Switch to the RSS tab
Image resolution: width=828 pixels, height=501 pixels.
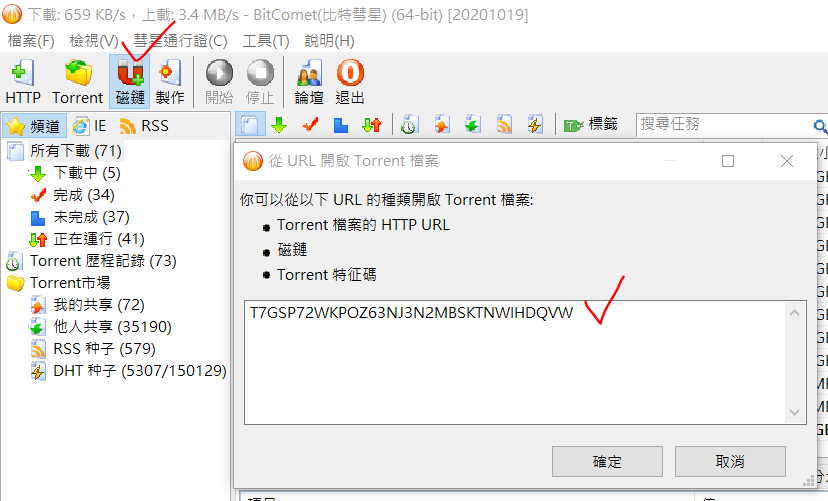click(144, 126)
